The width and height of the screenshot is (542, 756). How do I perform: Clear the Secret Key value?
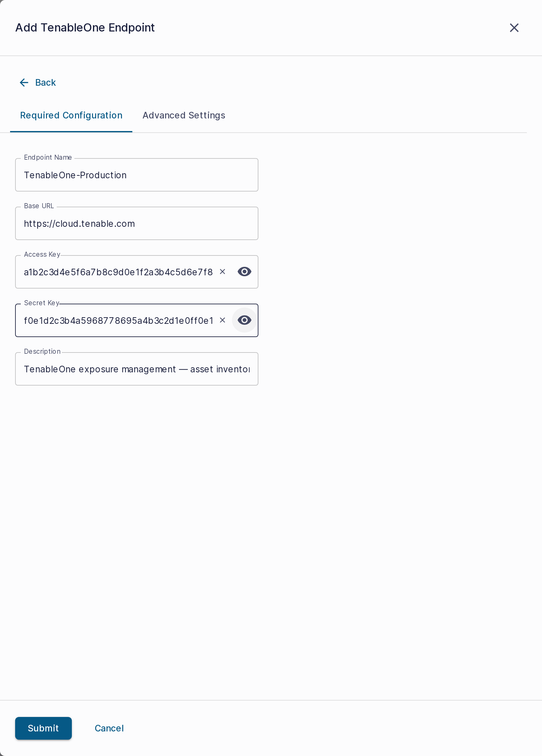[222, 320]
